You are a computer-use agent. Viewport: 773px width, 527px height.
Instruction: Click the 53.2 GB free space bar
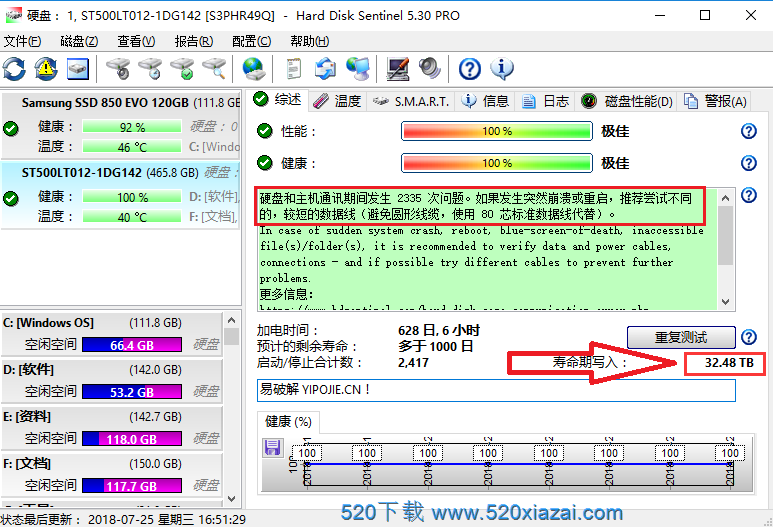[x=132, y=391]
